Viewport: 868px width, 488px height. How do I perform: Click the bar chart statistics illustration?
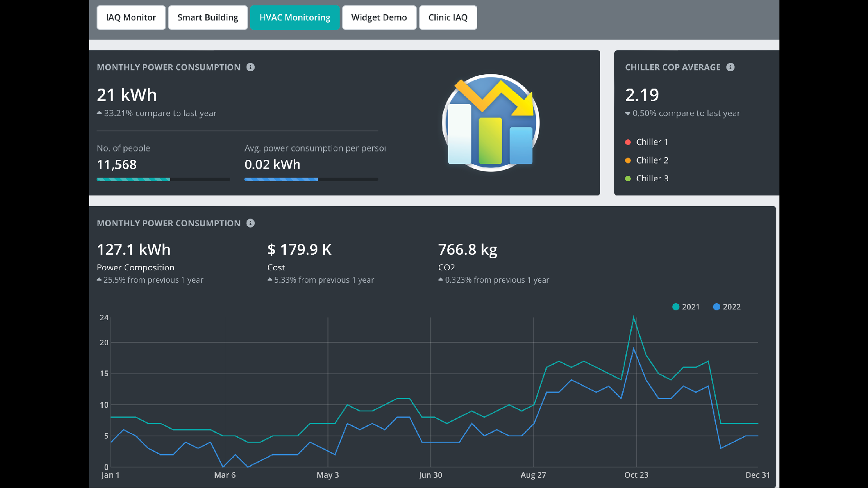[491, 123]
